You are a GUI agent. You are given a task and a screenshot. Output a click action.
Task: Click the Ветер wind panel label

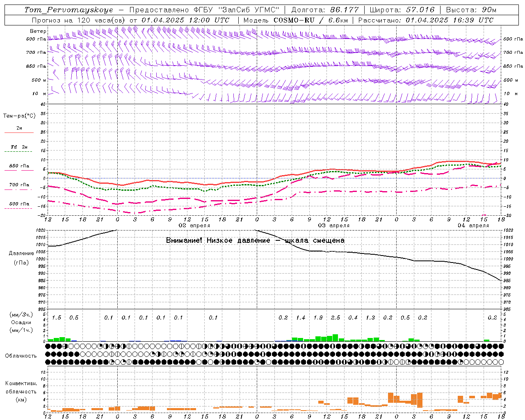(38, 31)
